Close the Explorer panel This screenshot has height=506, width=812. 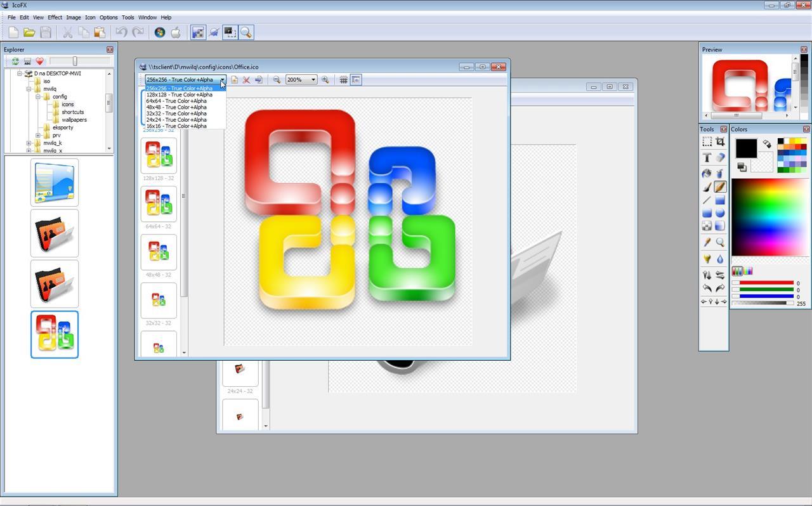point(110,49)
